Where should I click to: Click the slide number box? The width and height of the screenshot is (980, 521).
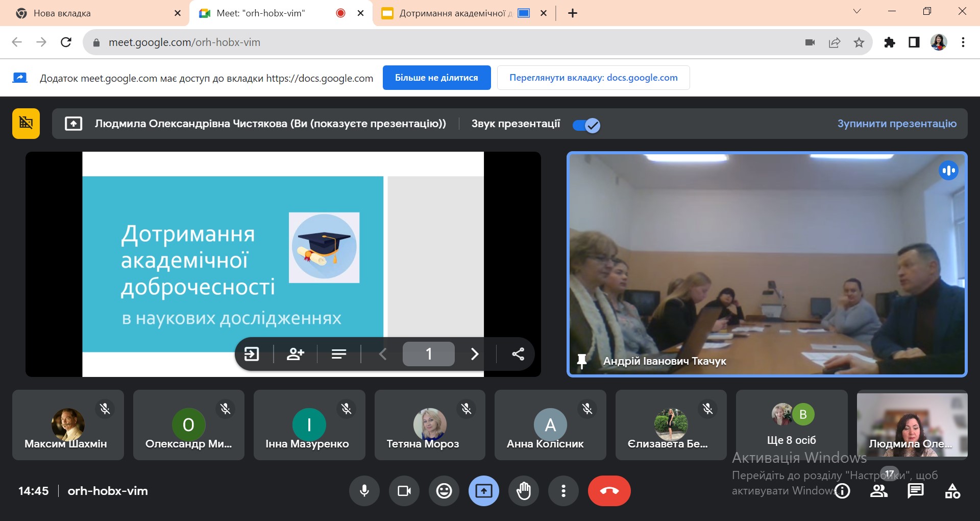pyautogui.click(x=428, y=354)
